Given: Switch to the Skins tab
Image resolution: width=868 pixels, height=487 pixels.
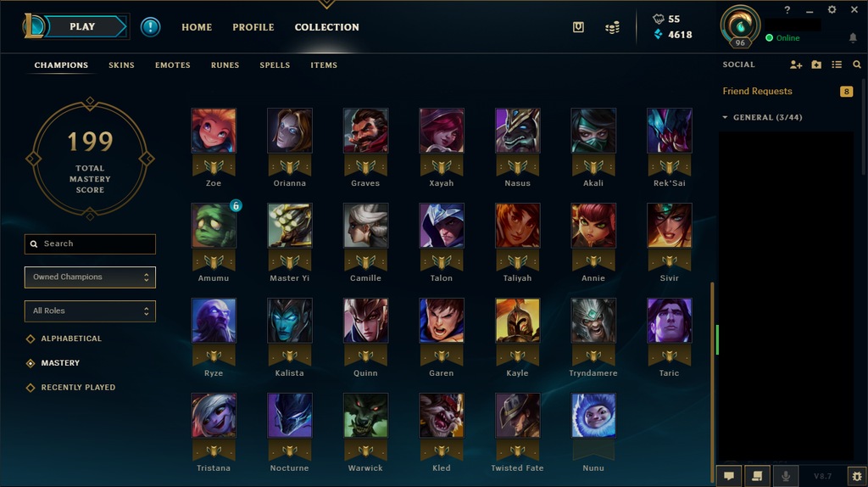Looking at the screenshot, I should point(121,64).
